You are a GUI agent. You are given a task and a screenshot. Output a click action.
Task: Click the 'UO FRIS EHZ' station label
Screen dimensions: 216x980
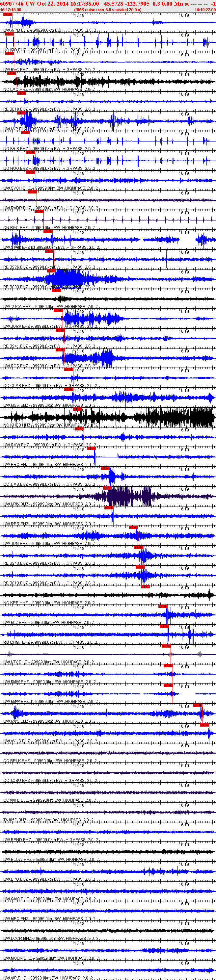click(16, 149)
